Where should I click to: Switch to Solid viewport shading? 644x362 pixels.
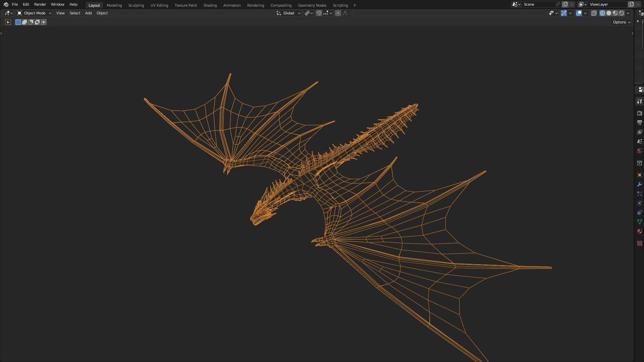click(x=609, y=13)
